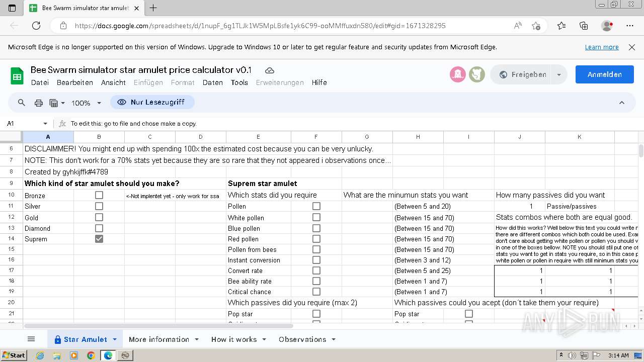Check the Bronze amulet checkbox
The width and height of the screenshot is (644, 362).
[99, 195]
